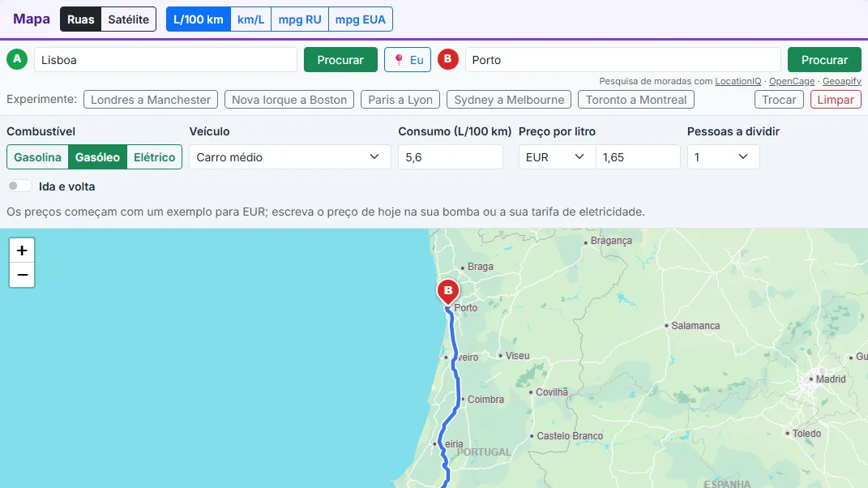Select Gasolina fuel type
The height and width of the screenshot is (488, 868).
[37, 157]
